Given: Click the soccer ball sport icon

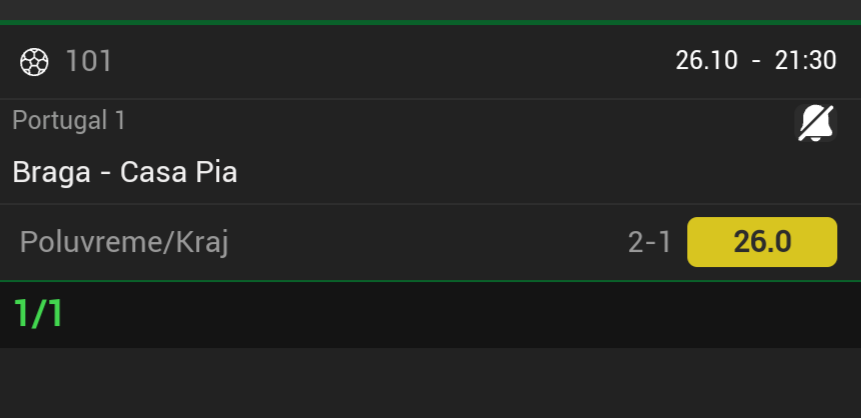Looking at the screenshot, I should [34, 62].
